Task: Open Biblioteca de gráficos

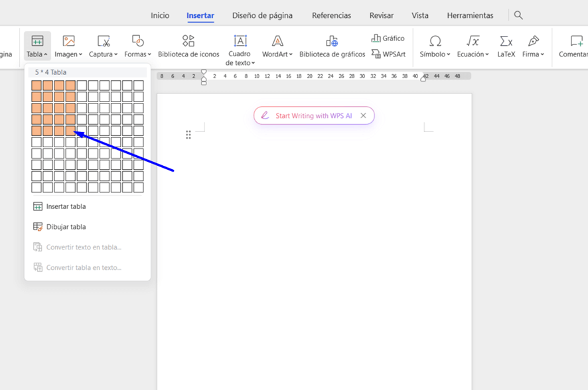Action: click(x=332, y=46)
